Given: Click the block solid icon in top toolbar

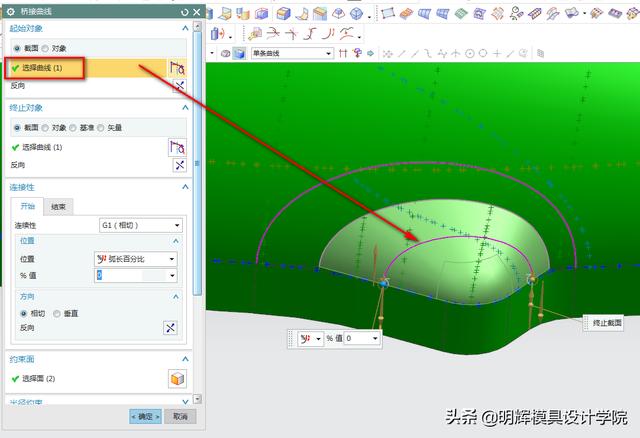Looking at the screenshot, I should click(x=283, y=13).
